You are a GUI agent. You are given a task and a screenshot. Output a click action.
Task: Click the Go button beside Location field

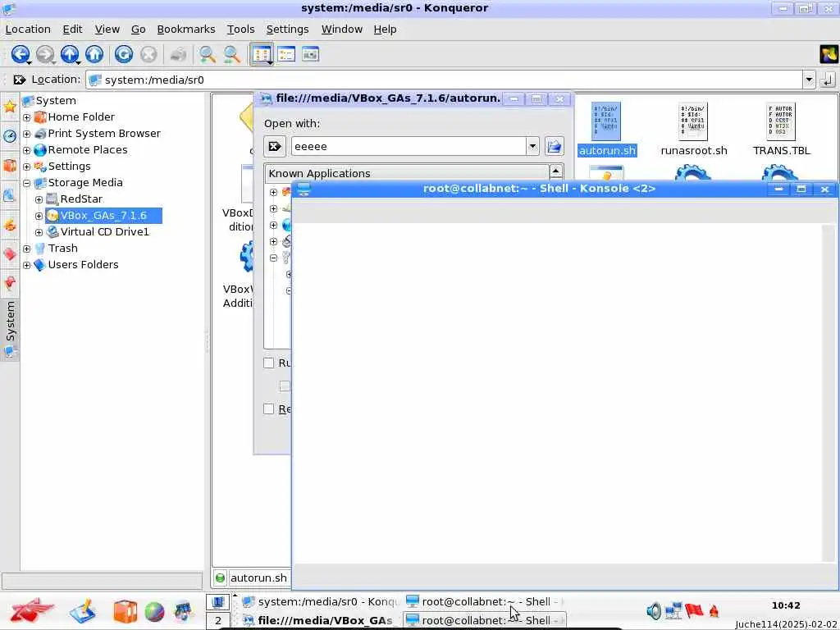click(x=828, y=80)
